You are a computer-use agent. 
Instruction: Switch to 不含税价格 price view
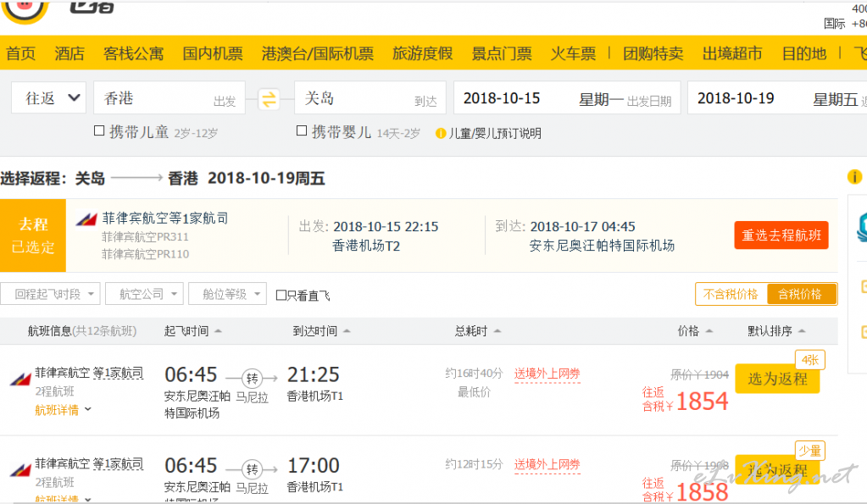click(731, 294)
